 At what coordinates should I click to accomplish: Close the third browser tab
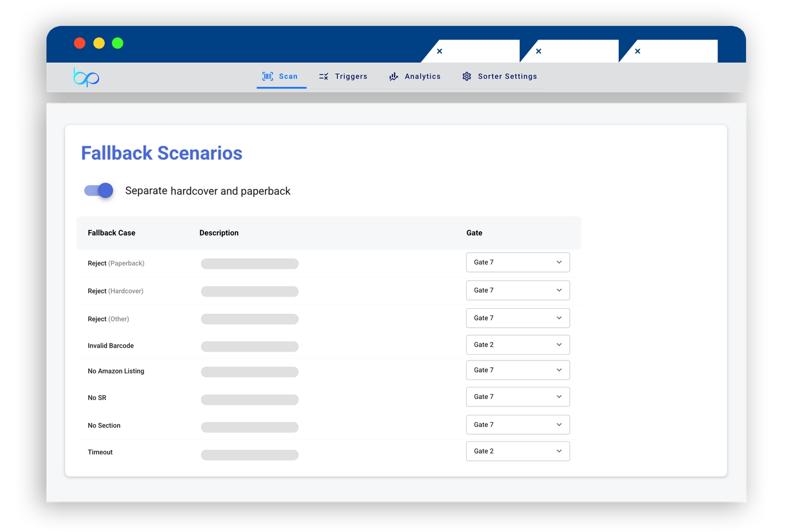point(637,51)
